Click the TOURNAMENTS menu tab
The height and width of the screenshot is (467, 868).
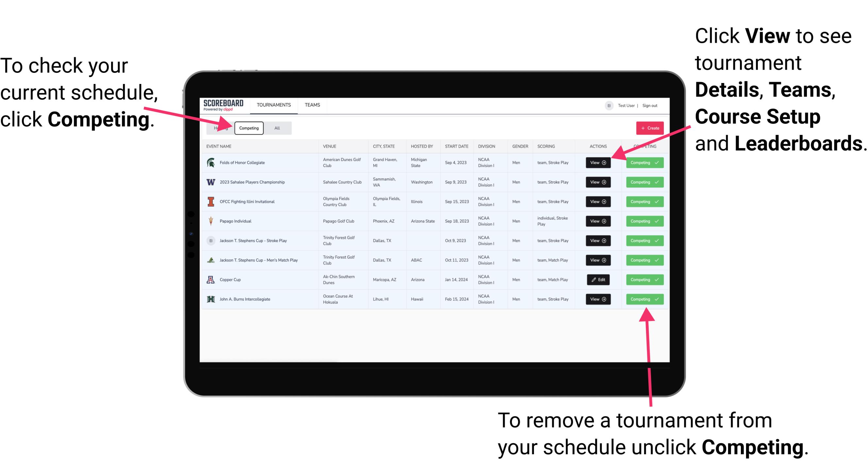[x=274, y=105]
